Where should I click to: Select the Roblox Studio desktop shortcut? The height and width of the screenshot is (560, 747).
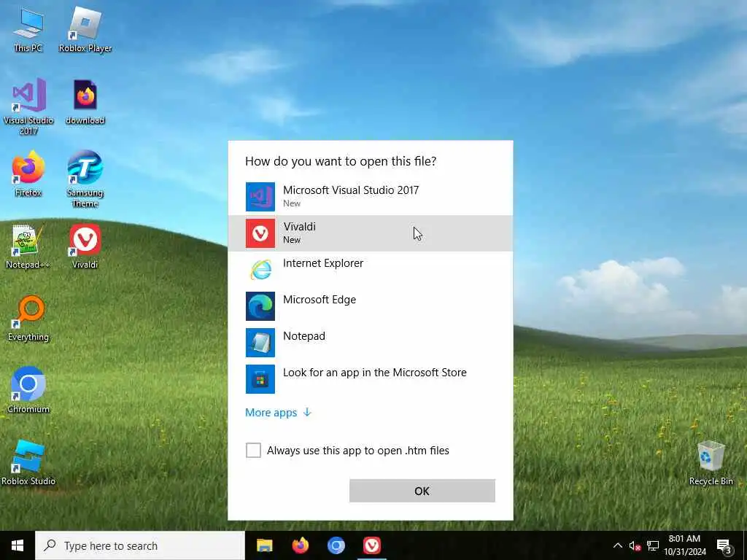coord(28,462)
